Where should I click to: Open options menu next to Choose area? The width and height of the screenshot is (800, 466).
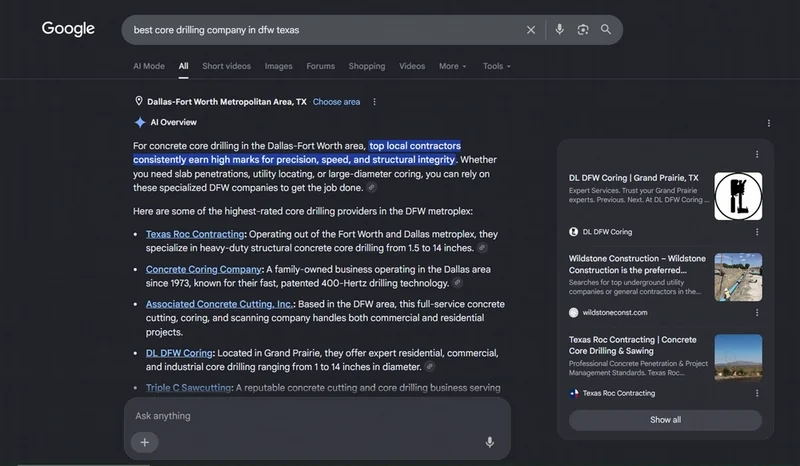click(x=374, y=102)
